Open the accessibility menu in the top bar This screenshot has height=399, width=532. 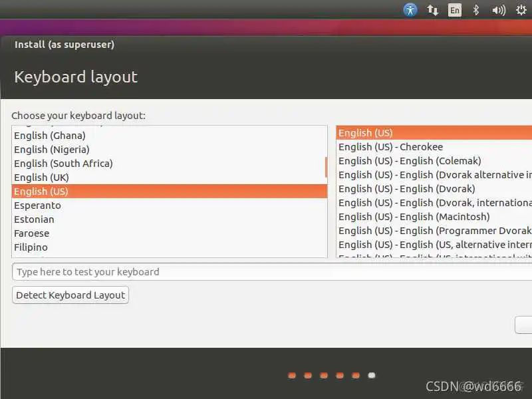pos(411,10)
